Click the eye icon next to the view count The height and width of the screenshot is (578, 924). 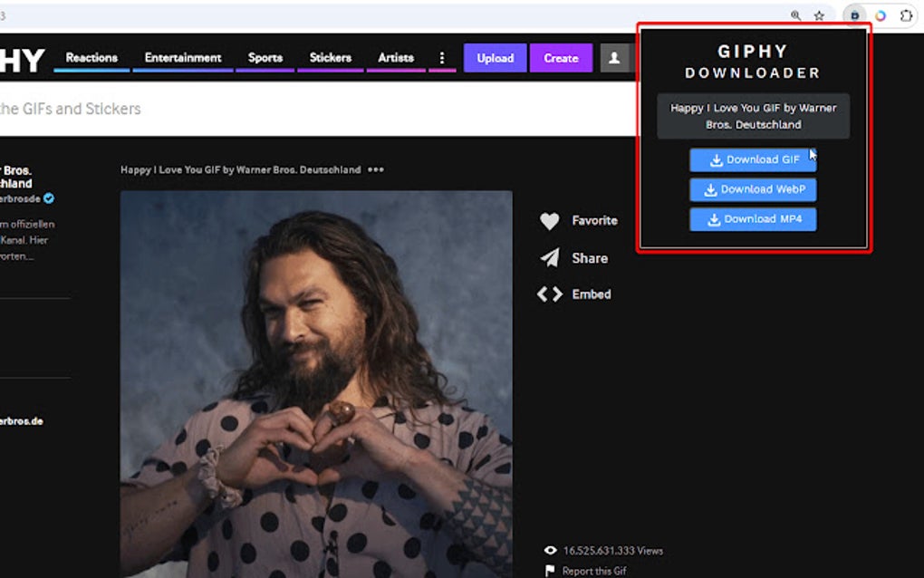[x=550, y=550]
